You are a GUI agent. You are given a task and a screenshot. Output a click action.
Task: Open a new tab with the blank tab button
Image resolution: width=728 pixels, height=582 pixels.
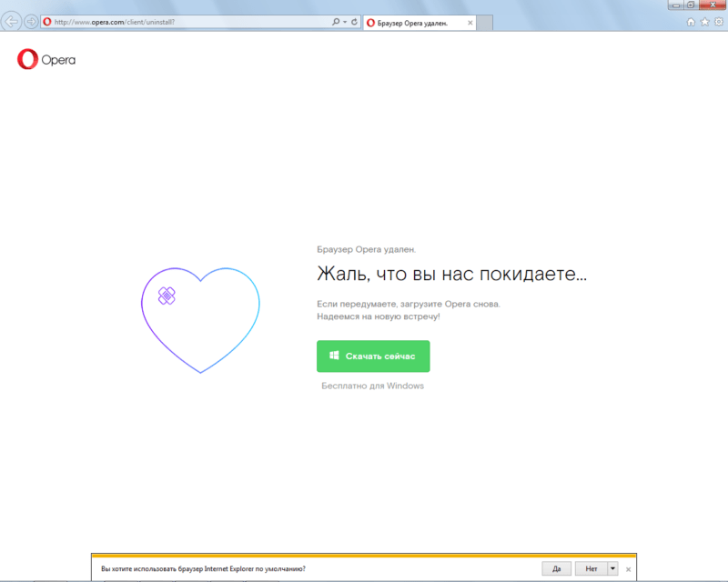(x=485, y=23)
